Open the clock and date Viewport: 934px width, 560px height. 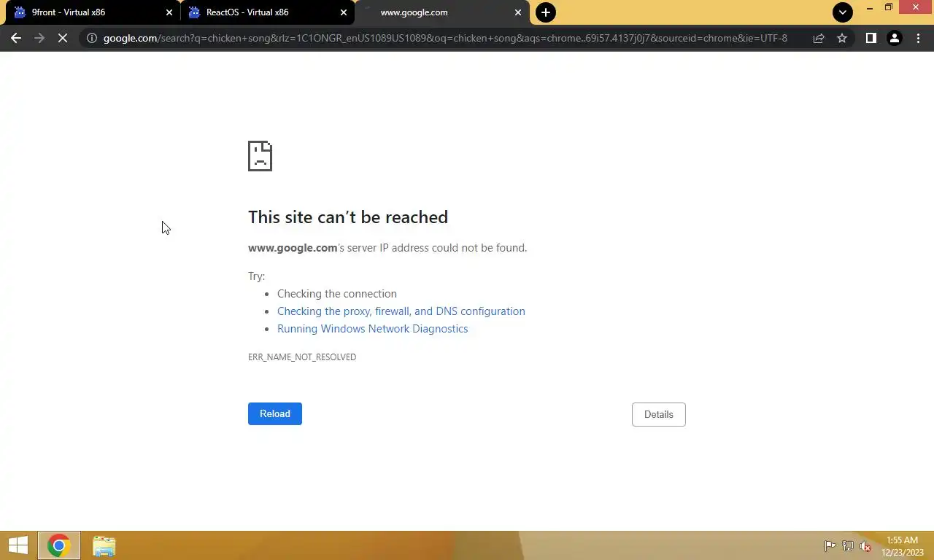tap(902, 546)
